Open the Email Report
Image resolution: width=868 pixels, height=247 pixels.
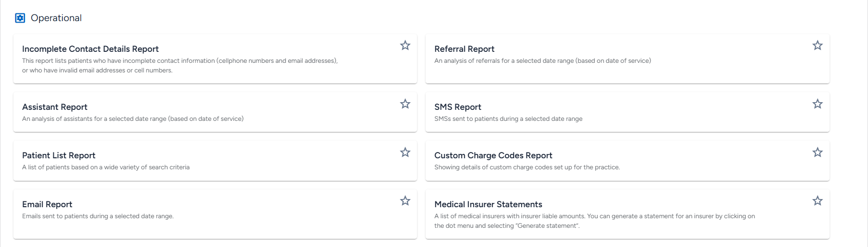point(47,204)
